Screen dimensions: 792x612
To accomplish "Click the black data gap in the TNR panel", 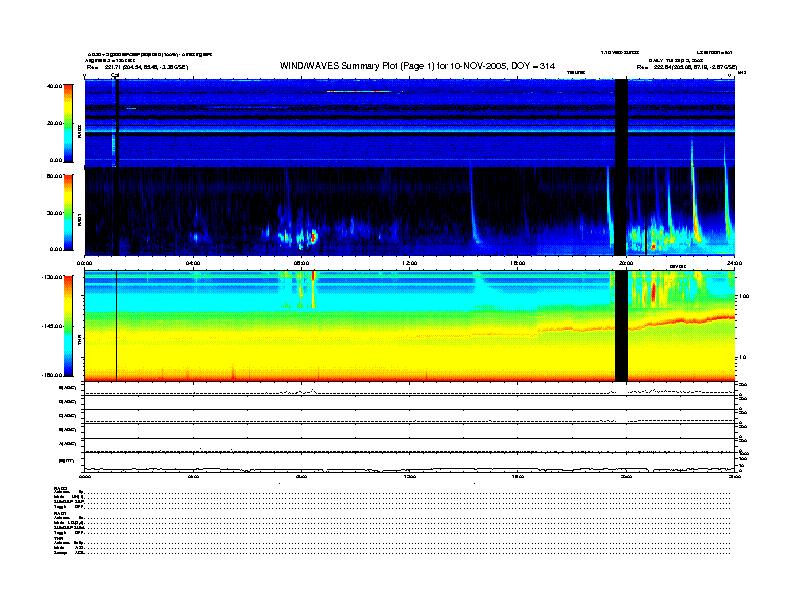I will 621,326.
